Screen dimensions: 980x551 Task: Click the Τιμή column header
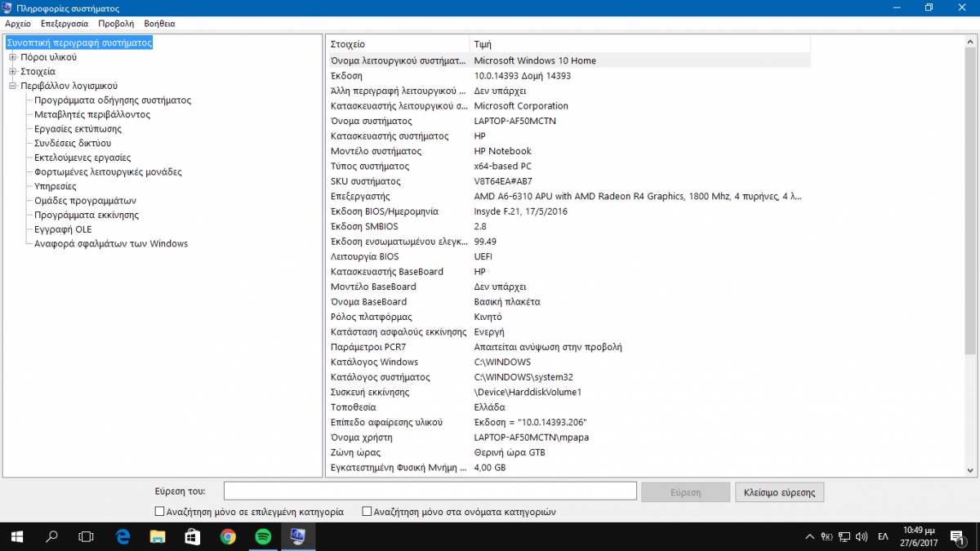coord(640,44)
